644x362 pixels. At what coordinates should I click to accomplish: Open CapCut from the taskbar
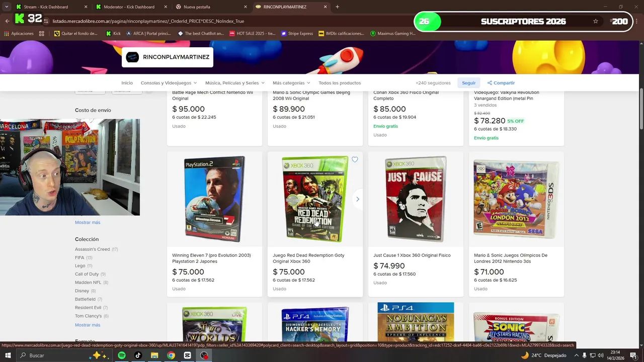188,355
